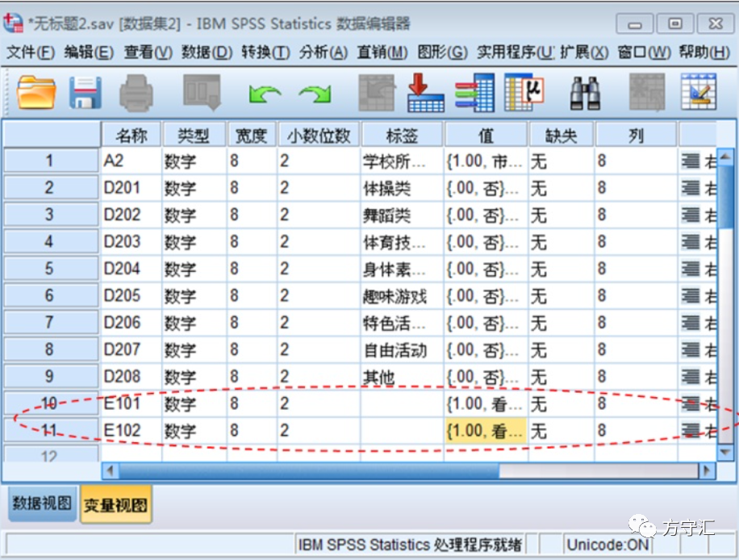739x560 pixels.
Task: Save this document floppy icon
Action: point(86,92)
